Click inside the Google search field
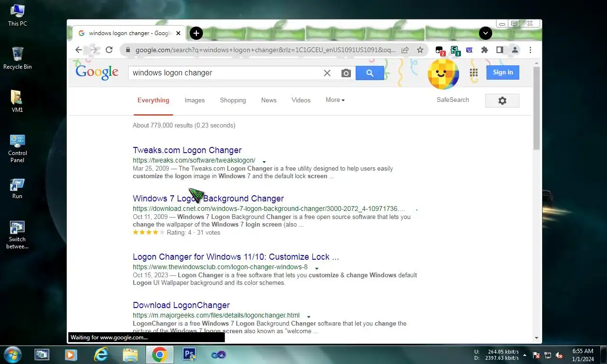Viewport: 607px width, 364px height. (225, 73)
